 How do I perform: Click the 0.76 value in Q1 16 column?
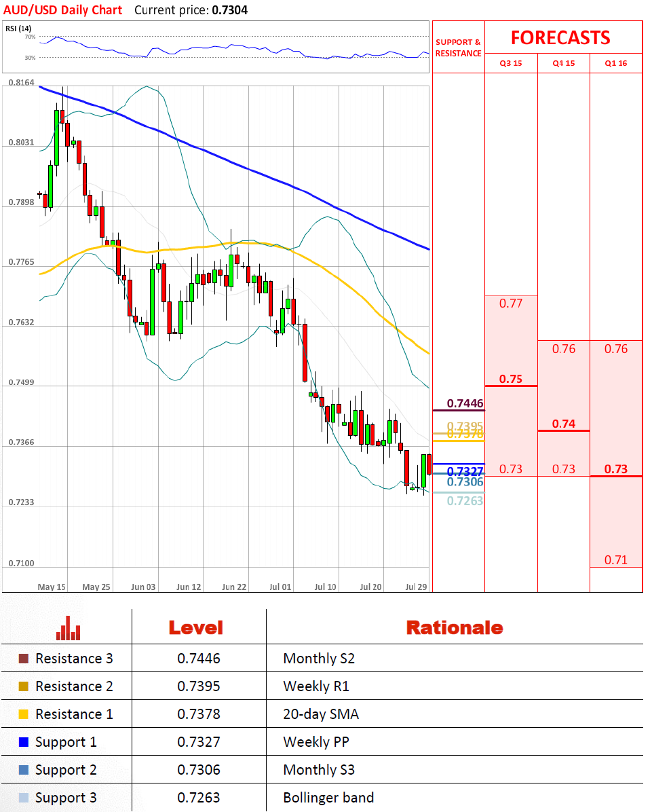click(x=616, y=349)
